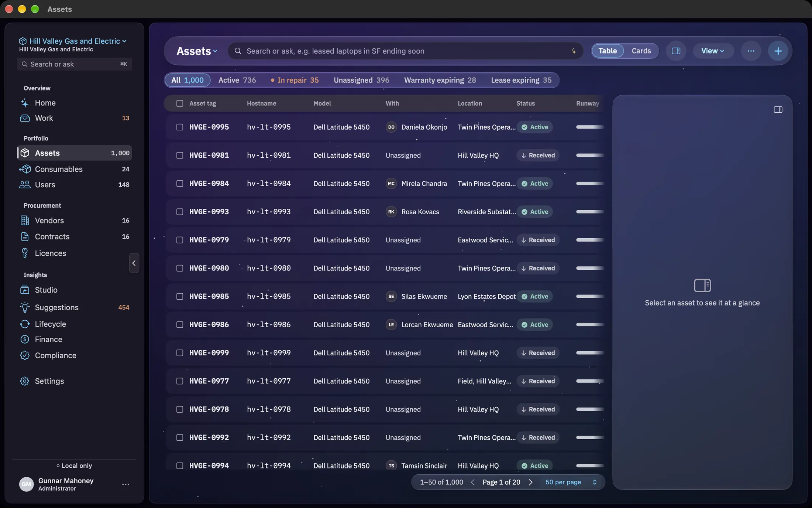This screenshot has height=508, width=812.
Task: Open the Compliance page
Action: click(x=74, y=355)
